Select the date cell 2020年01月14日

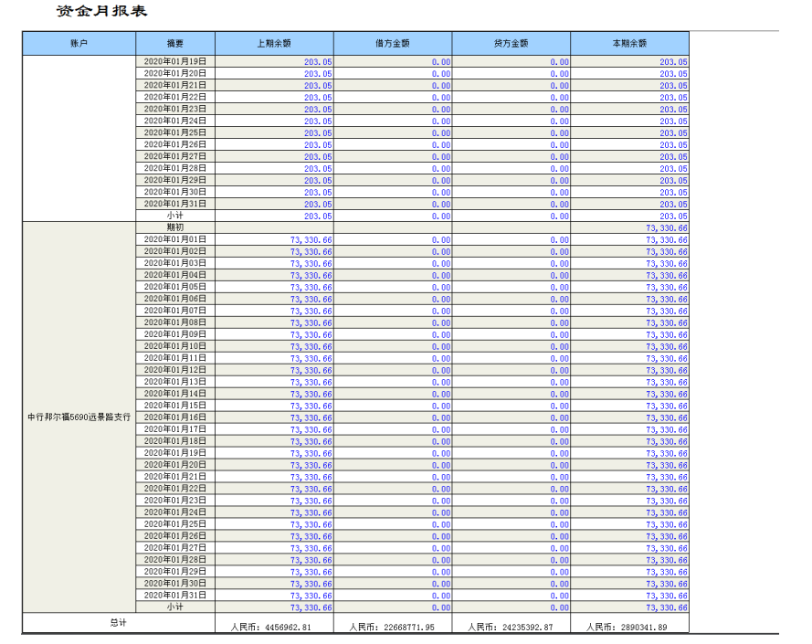pos(175,394)
